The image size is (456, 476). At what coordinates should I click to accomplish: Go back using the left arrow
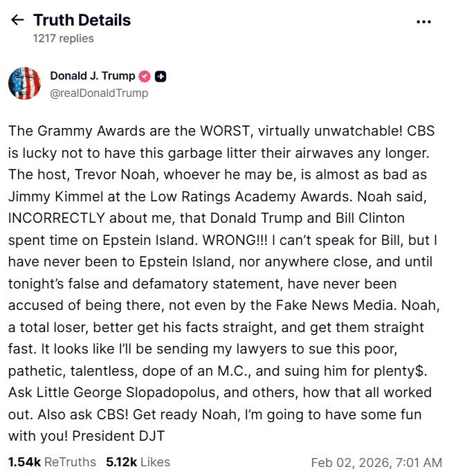[17, 21]
